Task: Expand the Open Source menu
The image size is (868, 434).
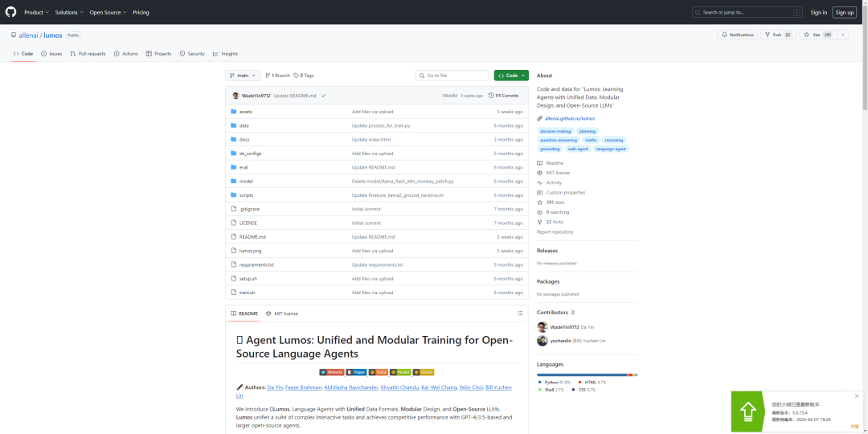Action: coord(108,12)
